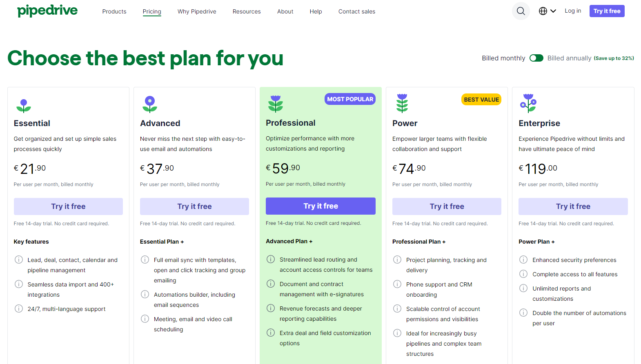This screenshot has height=364, width=641.
Task: Select the Billed monthly option label
Action: tap(503, 58)
